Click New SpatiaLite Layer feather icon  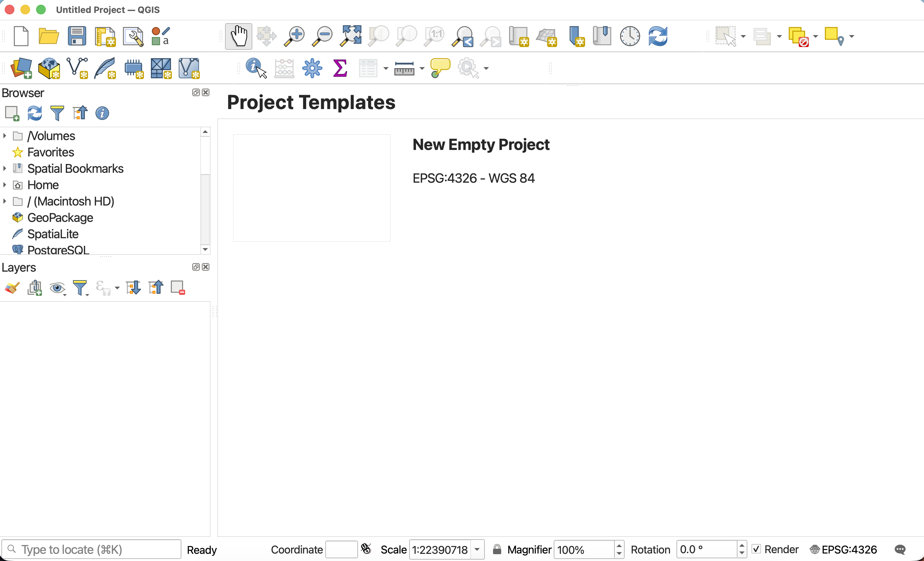point(105,68)
